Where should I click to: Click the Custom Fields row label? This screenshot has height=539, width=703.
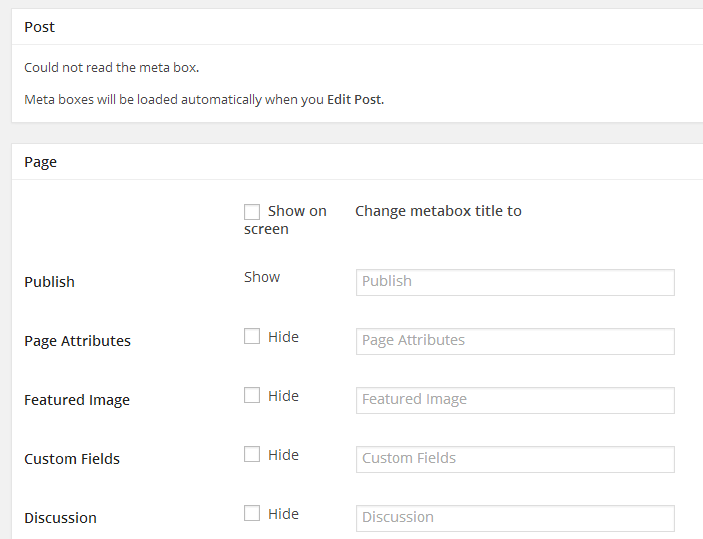[72, 459]
